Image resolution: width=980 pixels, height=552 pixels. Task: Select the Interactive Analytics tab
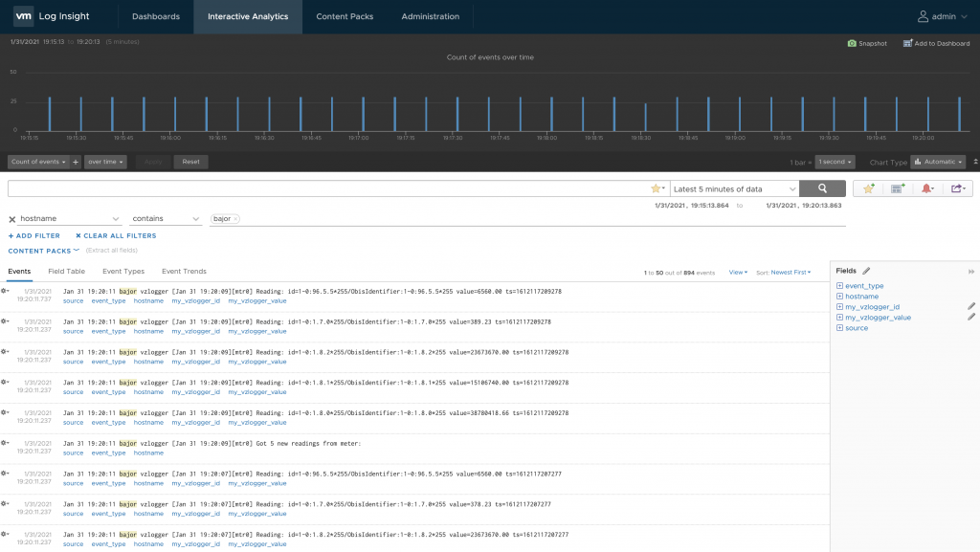coord(248,16)
